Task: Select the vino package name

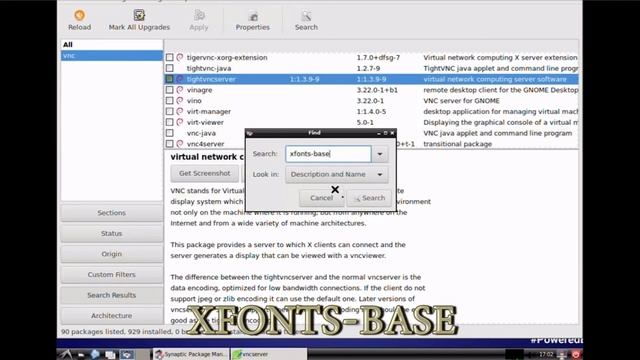Action: point(194,100)
